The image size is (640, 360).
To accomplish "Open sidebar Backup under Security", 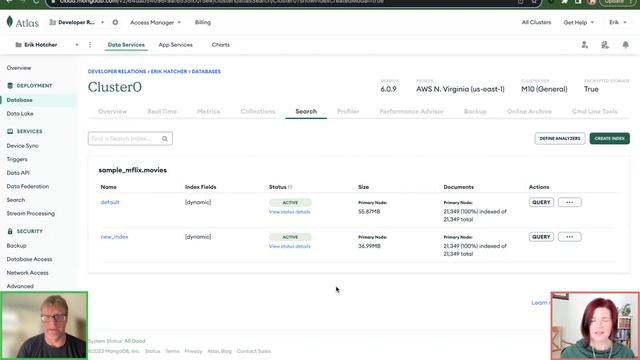I will (x=17, y=246).
